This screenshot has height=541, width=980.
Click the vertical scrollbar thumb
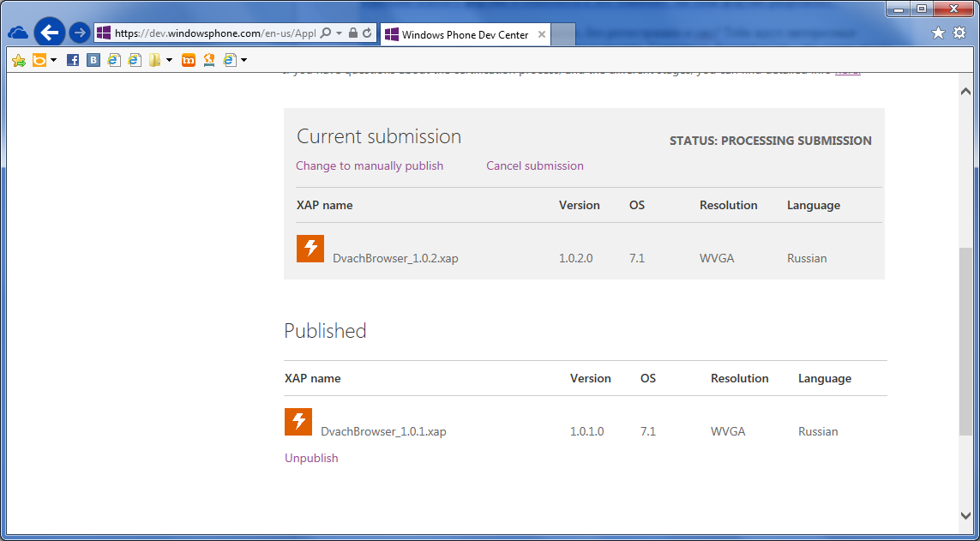pyautogui.click(x=965, y=341)
